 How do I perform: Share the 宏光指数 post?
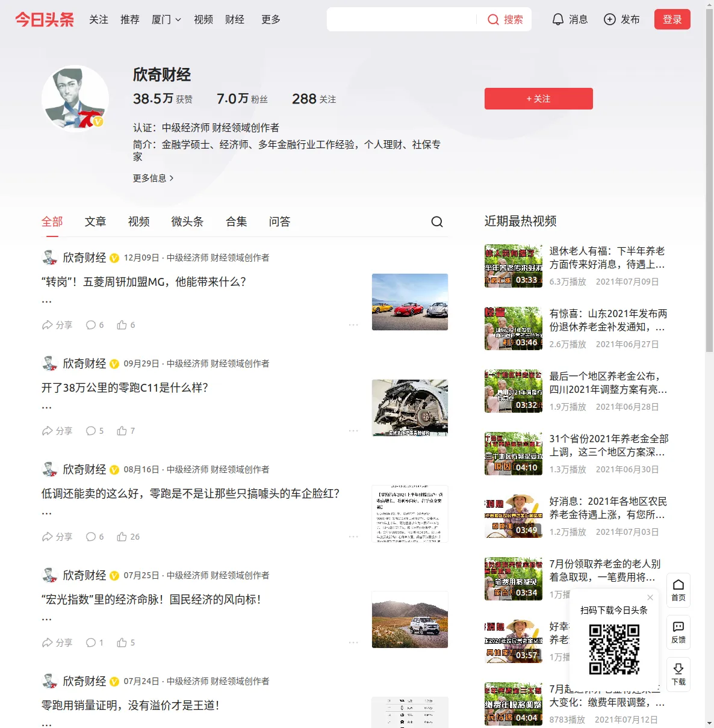coord(57,643)
